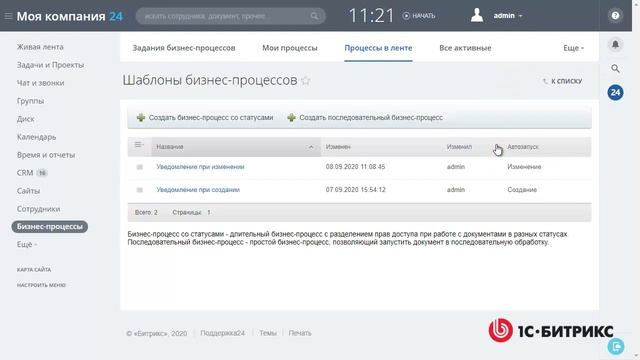Click Создать бизнес-процесс со статусами
Viewport: 640px width, 360px height.
click(x=205, y=118)
